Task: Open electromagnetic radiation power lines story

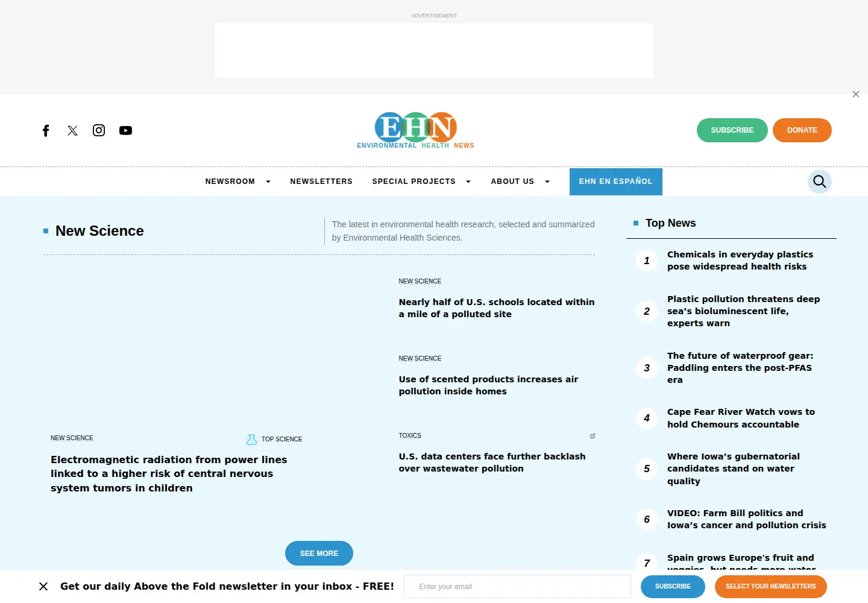Action: (169, 474)
